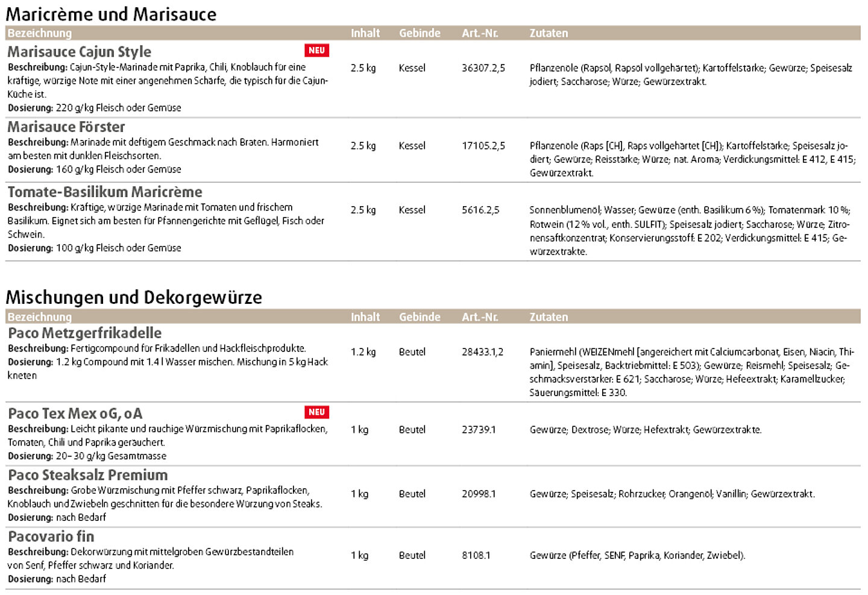Click Gebinde header in the Maricrème table
This screenshot has width=868, height=595.
pos(420,33)
